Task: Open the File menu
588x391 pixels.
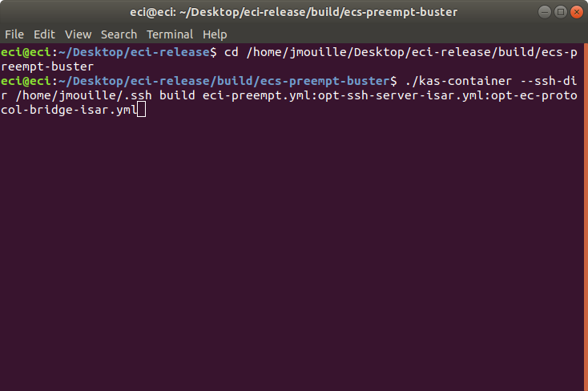Action: click(14, 34)
